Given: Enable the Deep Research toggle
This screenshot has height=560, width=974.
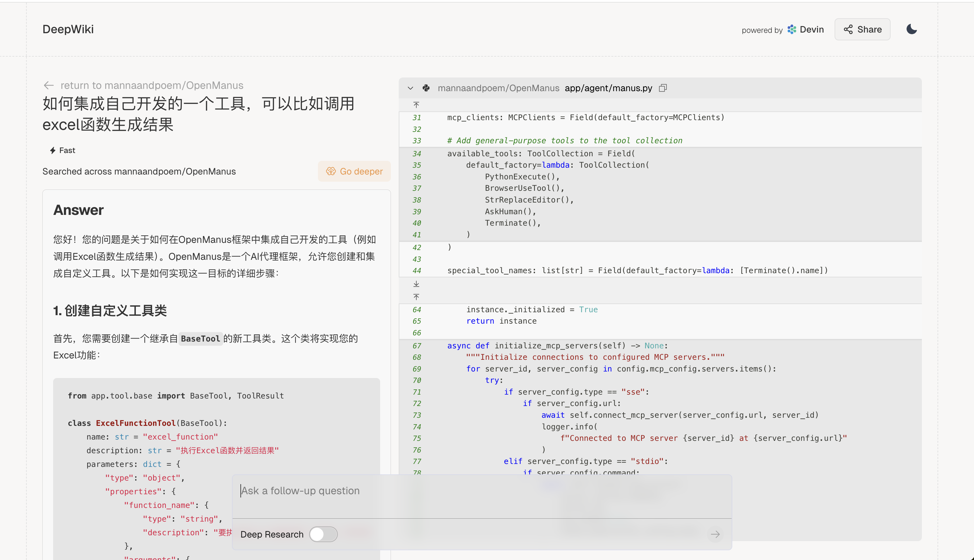Looking at the screenshot, I should (323, 534).
